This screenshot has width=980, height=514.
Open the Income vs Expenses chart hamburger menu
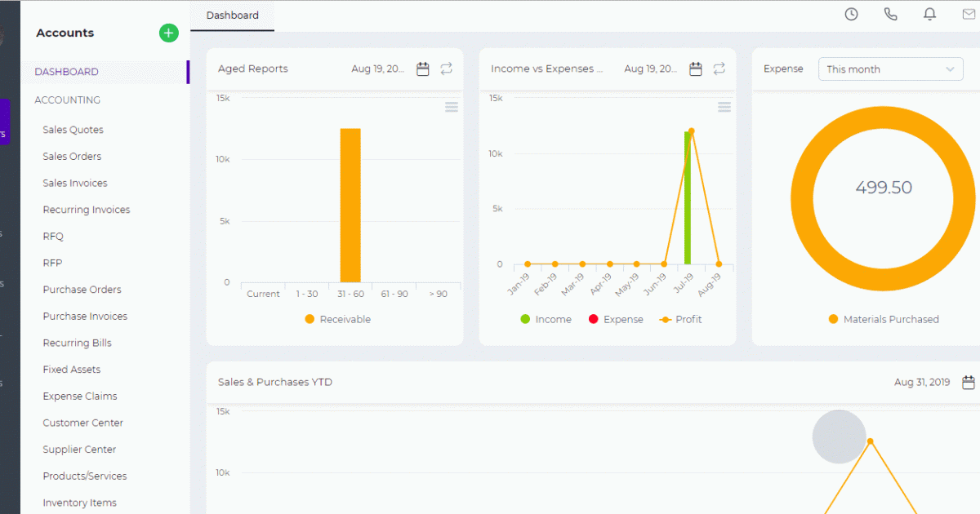click(x=724, y=107)
